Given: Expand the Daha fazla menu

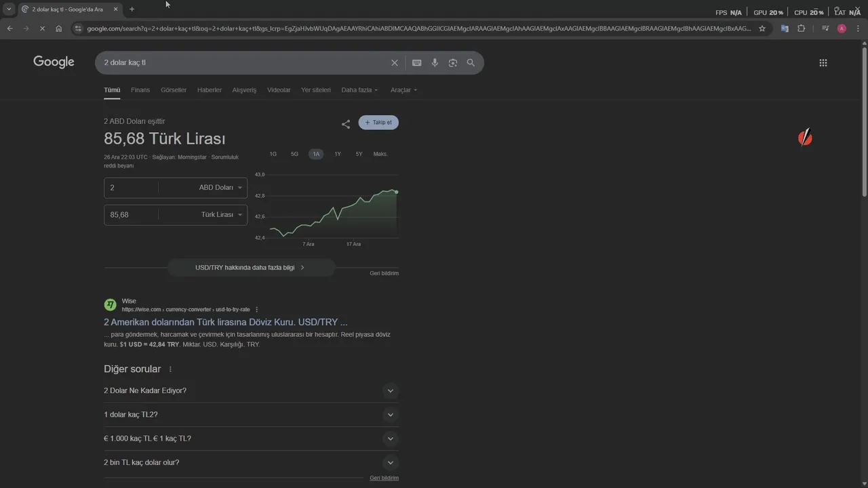Looking at the screenshot, I should click(359, 90).
